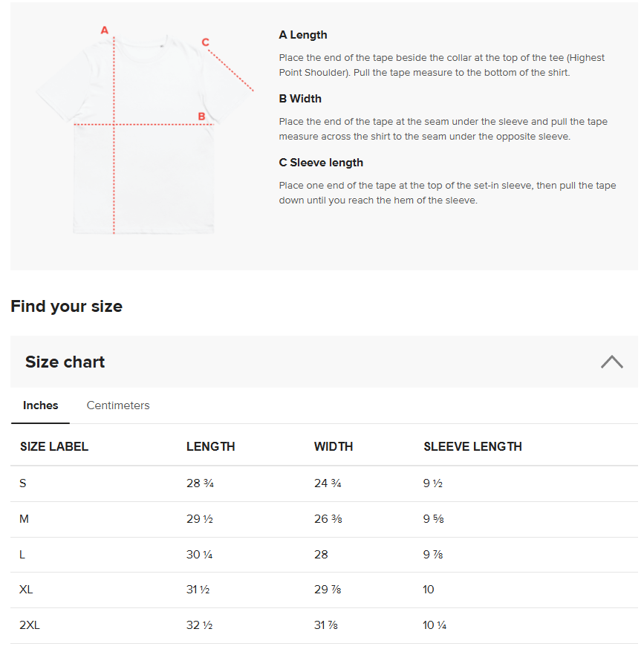
Task: Click the red B width marker
Action: coord(201,116)
